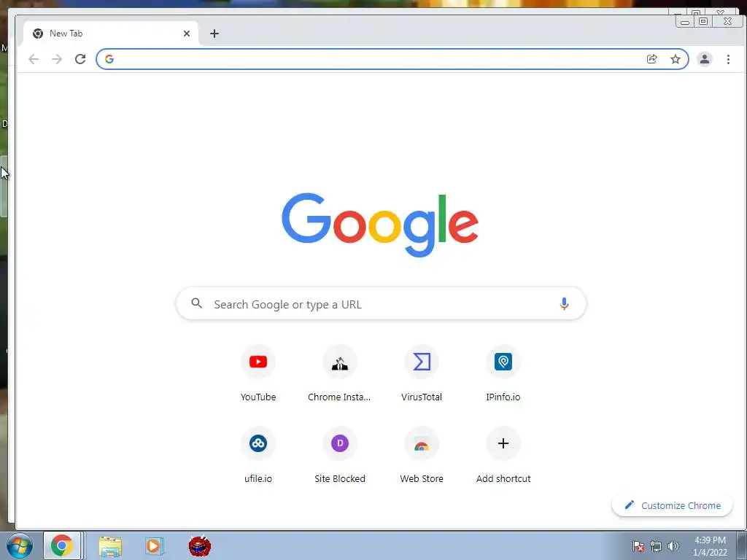Click the browser back arrow
The height and width of the screenshot is (560, 747).
click(x=34, y=59)
